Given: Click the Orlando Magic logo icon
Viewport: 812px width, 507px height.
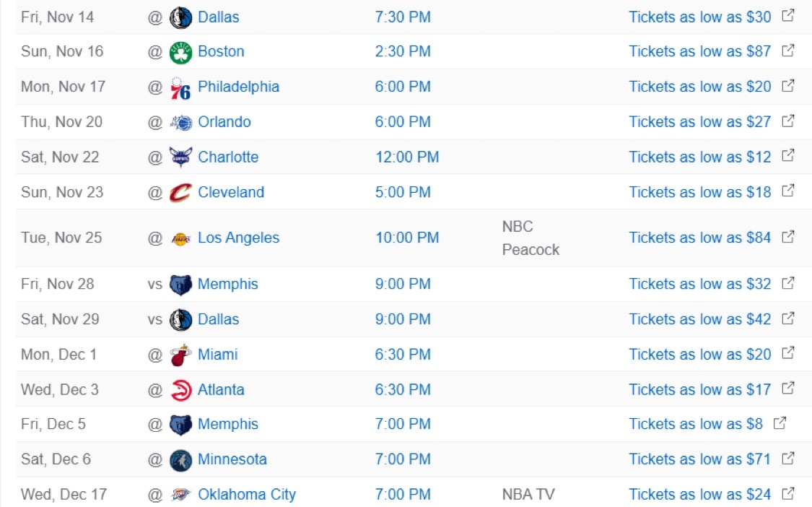Looking at the screenshot, I should tap(180, 123).
